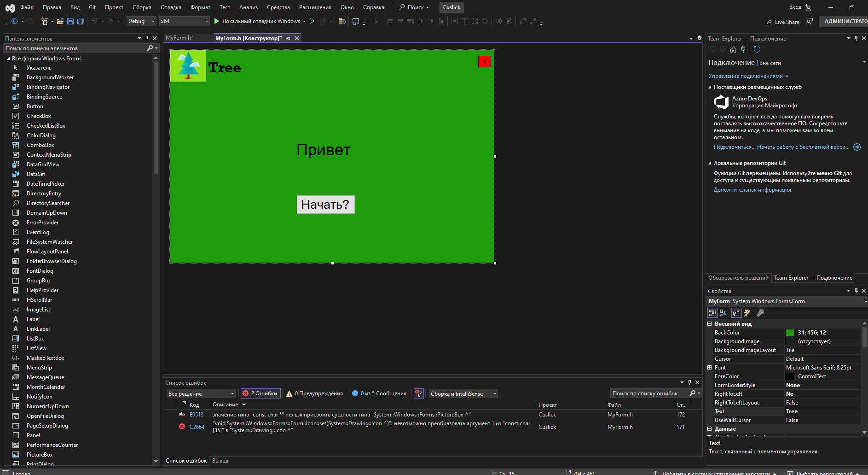Click the New Project toolbar icon

45,21
